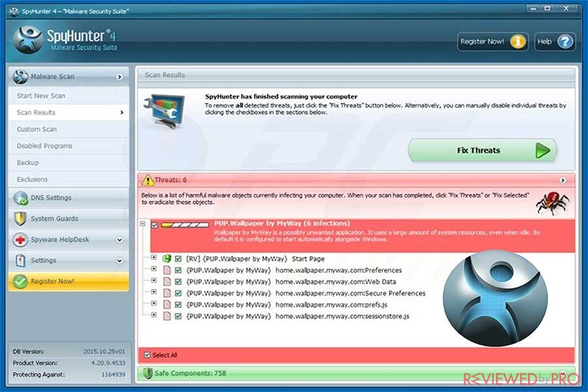Expand the prefs.js threat row
This screenshot has width=588, height=392.
pos(154,303)
